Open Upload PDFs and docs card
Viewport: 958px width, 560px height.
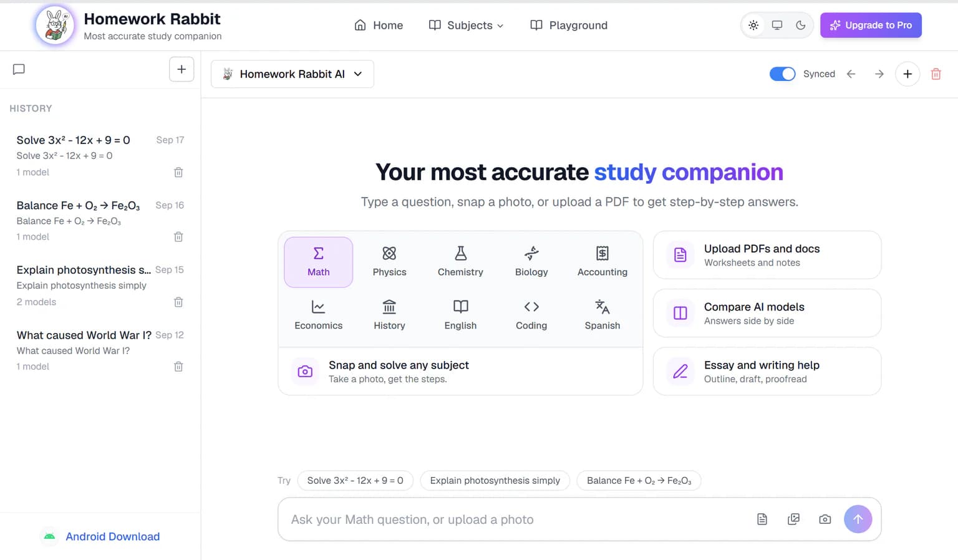pos(767,255)
